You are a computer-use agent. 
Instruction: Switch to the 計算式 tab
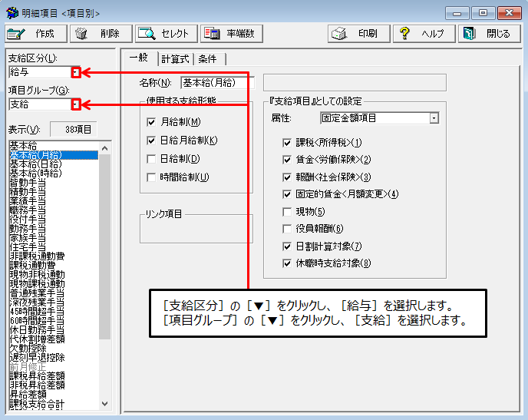[x=175, y=59]
